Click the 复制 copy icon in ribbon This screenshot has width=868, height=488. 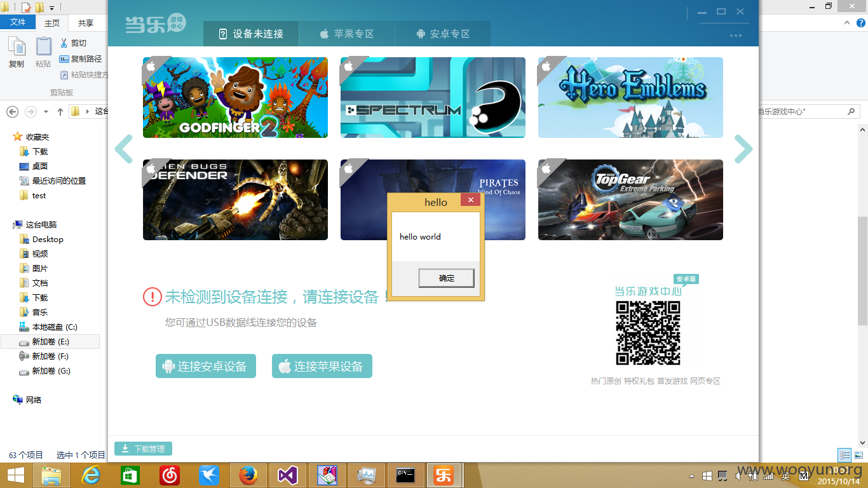coord(17,52)
